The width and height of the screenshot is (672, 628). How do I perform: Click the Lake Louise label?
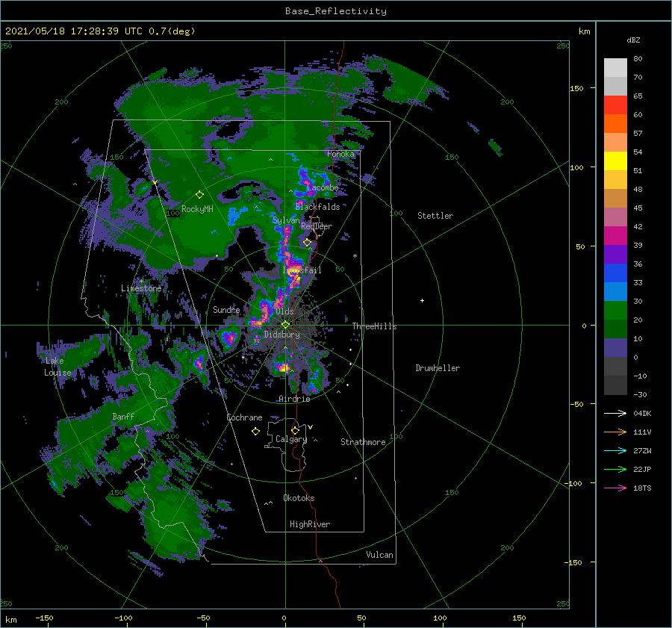[57, 367]
